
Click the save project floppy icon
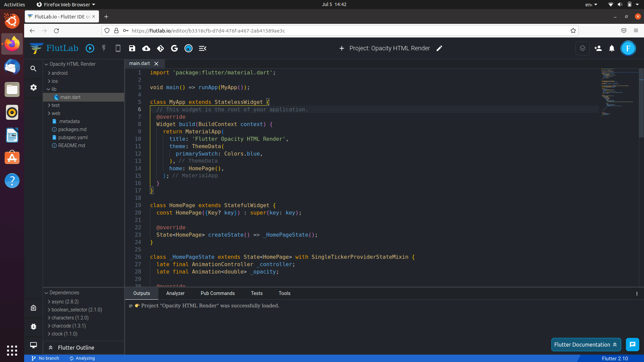pyautogui.click(x=132, y=48)
